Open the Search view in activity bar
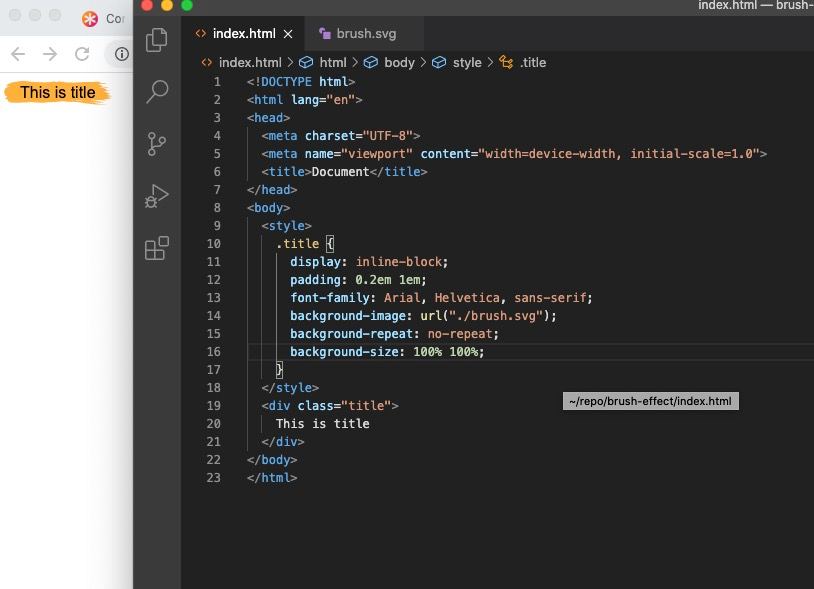This screenshot has height=589, width=814. click(x=156, y=92)
